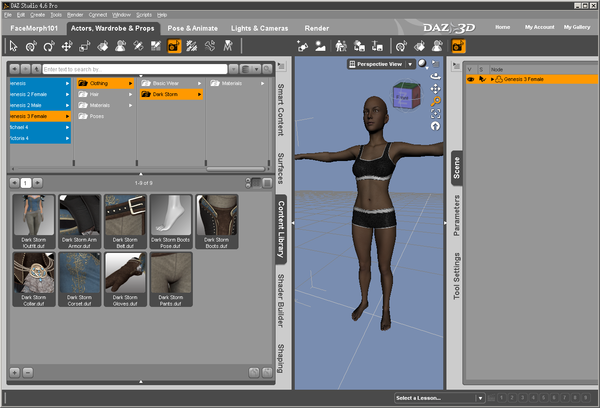Switch to the first thumbnail view mode
Image resolution: width=600 pixels, height=408 pixels.
coord(256,183)
